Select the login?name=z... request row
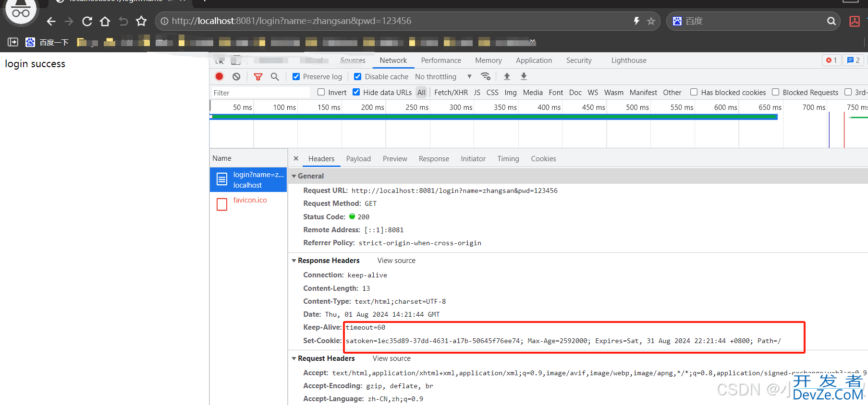This screenshot has height=405, width=868. click(x=248, y=179)
